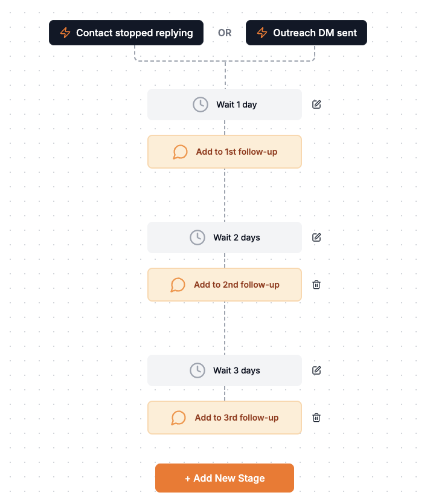Click the OR label between triggers
The height and width of the screenshot is (504, 430).
225,33
